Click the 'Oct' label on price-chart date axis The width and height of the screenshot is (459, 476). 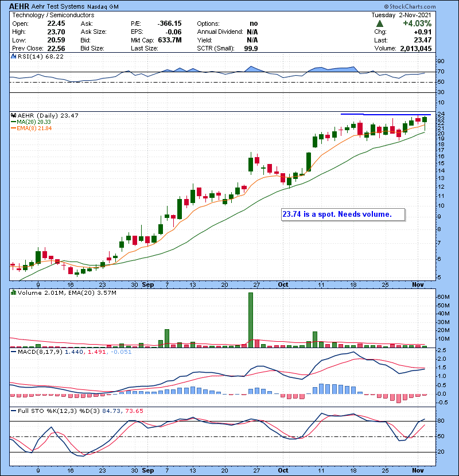click(283, 285)
